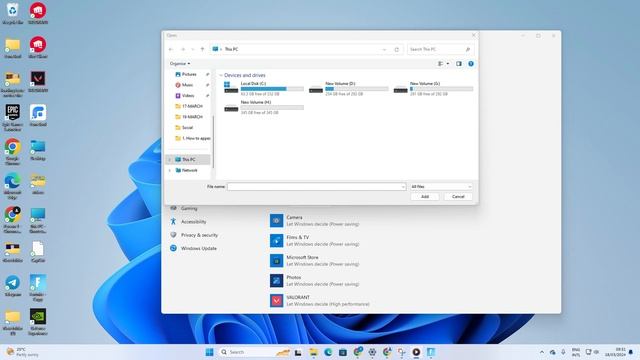640x360 pixels.
Task: Open Privacy & security in Settings
Action: (199, 236)
